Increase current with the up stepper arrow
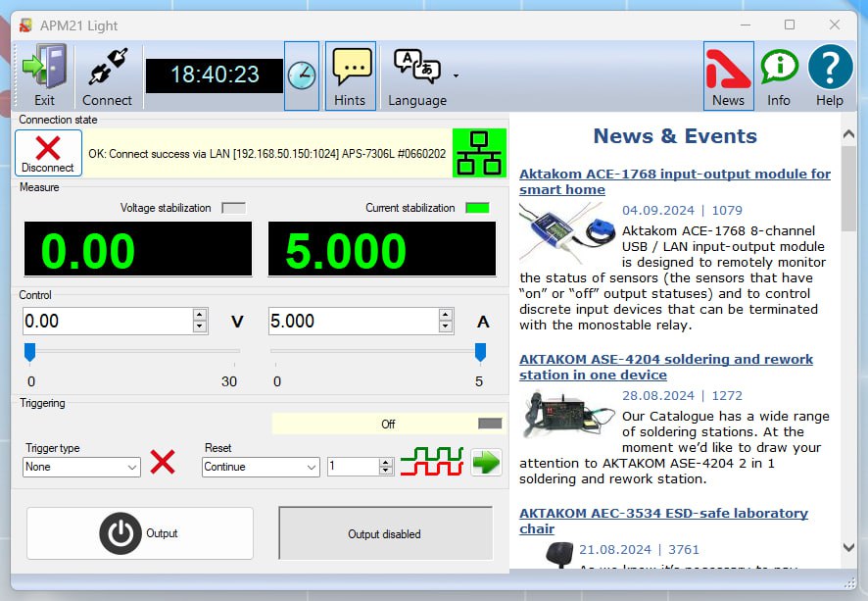The image size is (868, 601). 446,315
